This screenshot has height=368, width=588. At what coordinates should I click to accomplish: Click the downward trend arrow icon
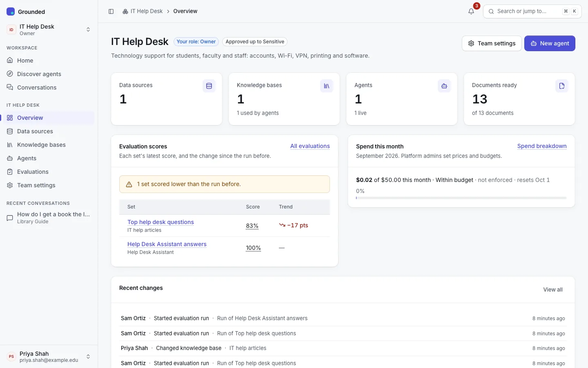pos(282,225)
